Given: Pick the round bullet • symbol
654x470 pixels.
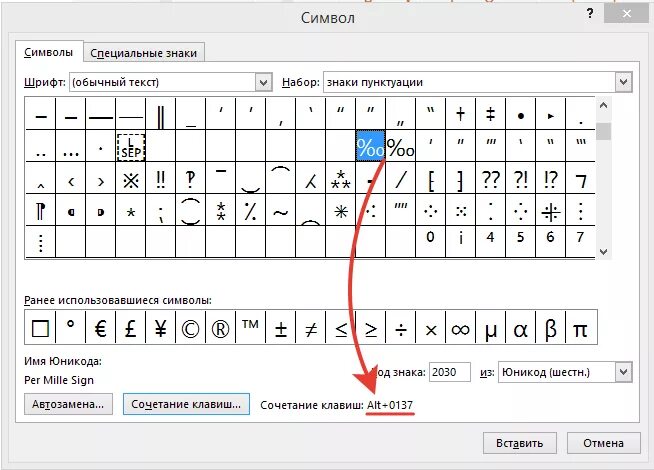Looking at the screenshot, I should tap(521, 114).
